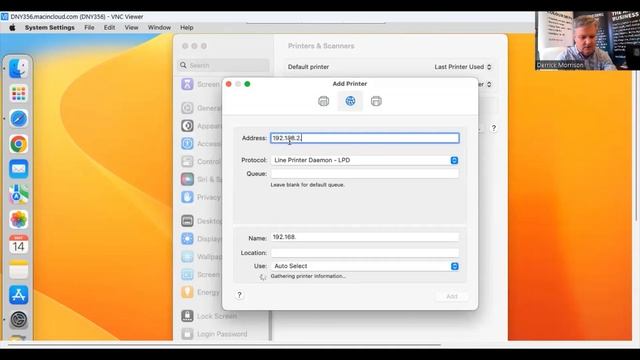The height and width of the screenshot is (360, 640).
Task: Open Mail from the Dock
Action: point(18,169)
